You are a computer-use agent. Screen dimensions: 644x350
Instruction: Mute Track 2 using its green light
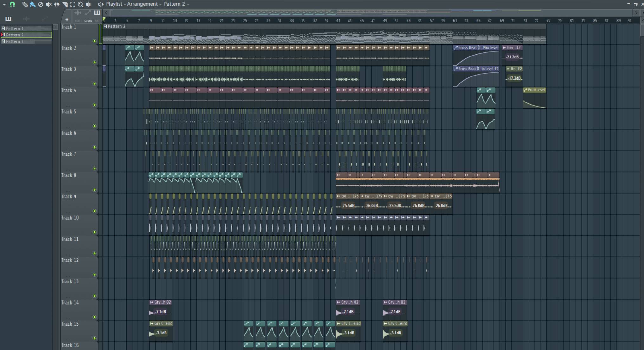click(x=94, y=63)
